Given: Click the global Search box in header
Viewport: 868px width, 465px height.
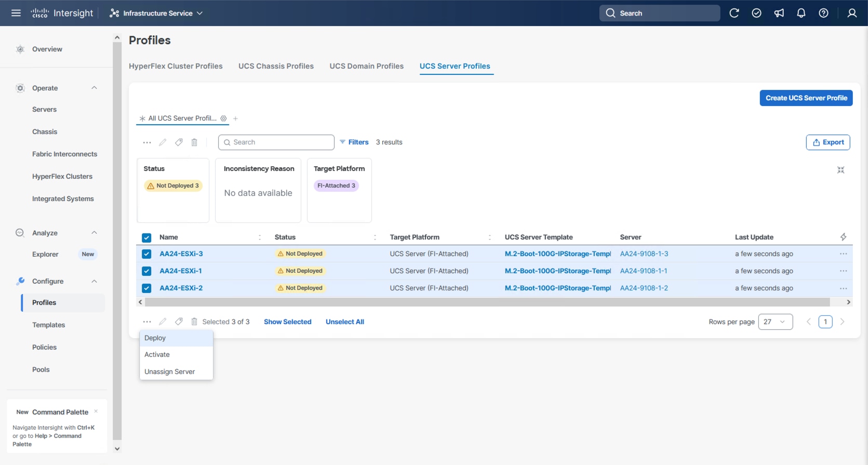Looking at the screenshot, I should click(660, 13).
